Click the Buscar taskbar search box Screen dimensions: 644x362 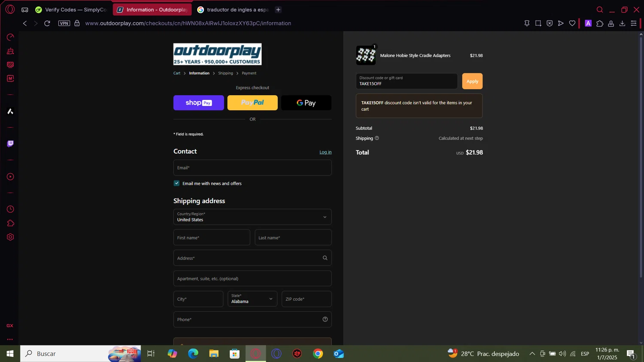81,354
